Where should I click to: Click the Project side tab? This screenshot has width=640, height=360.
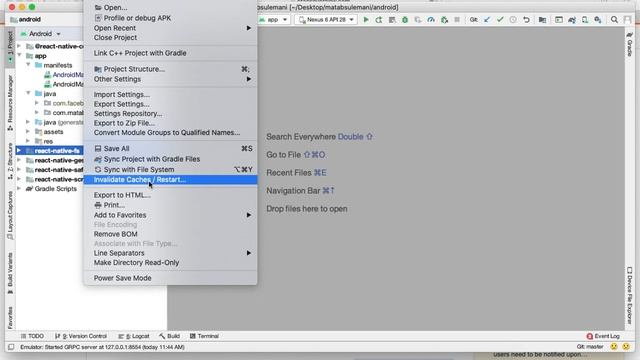(10, 47)
